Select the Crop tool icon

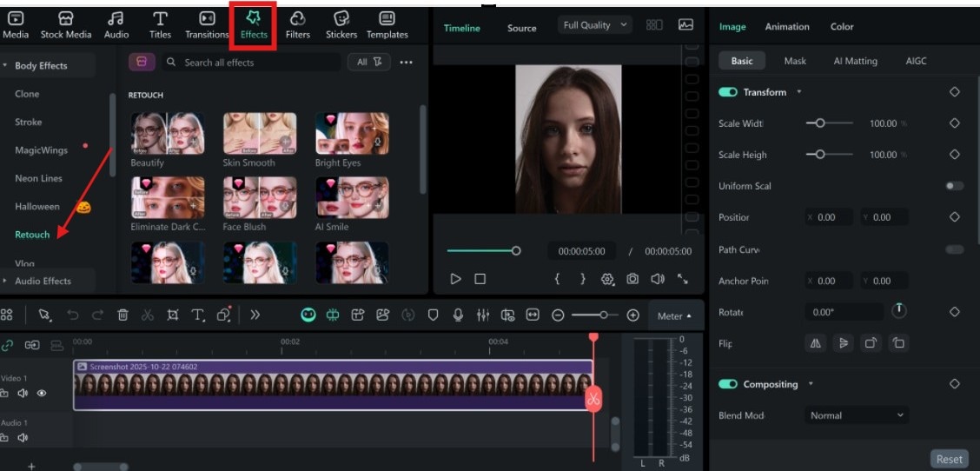pyautogui.click(x=173, y=315)
